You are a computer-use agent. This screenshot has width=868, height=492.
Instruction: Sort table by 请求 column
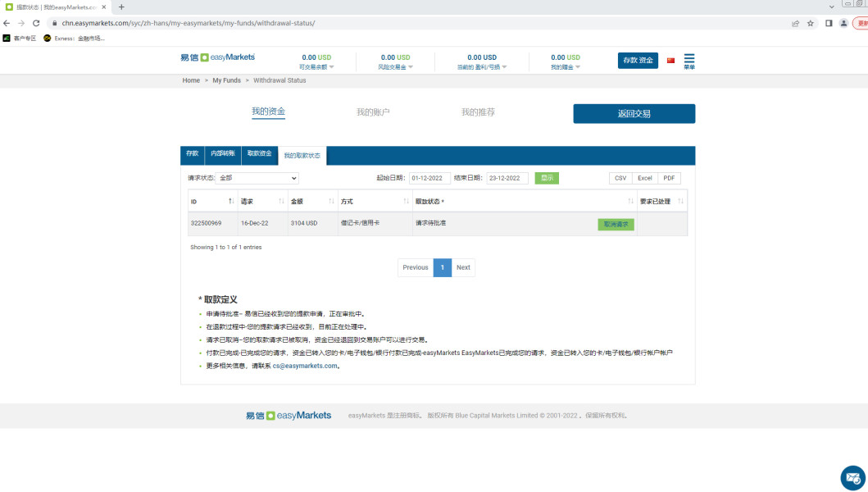click(x=262, y=201)
